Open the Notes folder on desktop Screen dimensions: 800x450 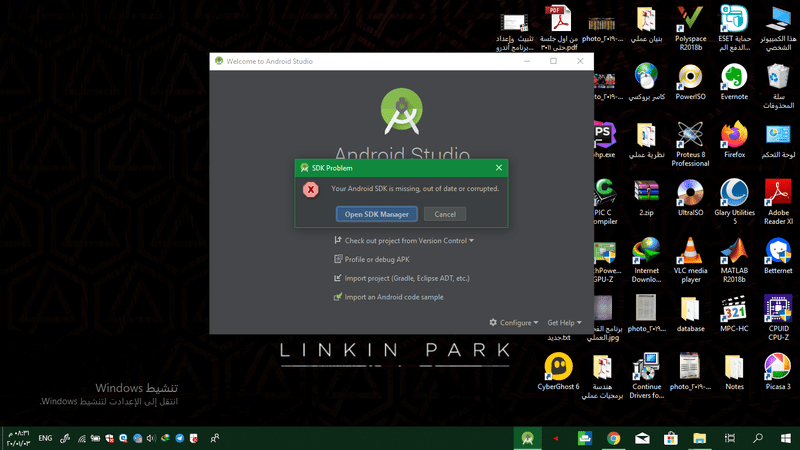pyautogui.click(x=734, y=372)
